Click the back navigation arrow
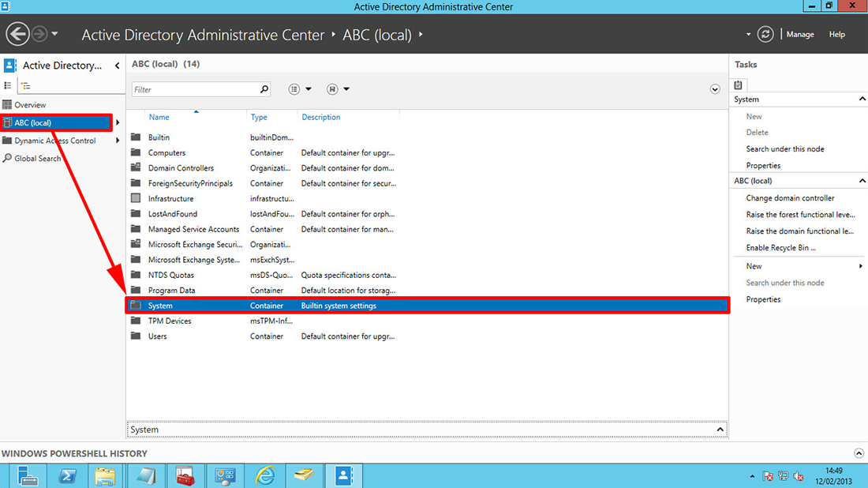Viewport: 868px width, 488px height. click(x=17, y=34)
